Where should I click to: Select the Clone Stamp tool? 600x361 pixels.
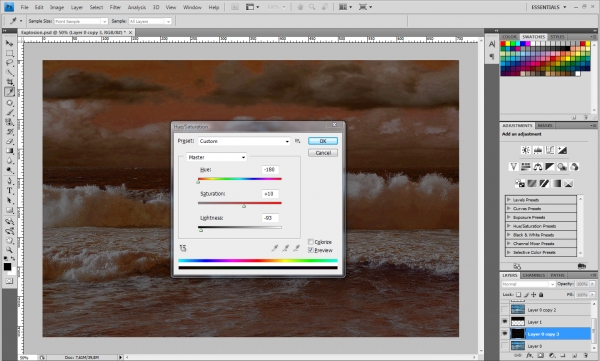click(10, 122)
